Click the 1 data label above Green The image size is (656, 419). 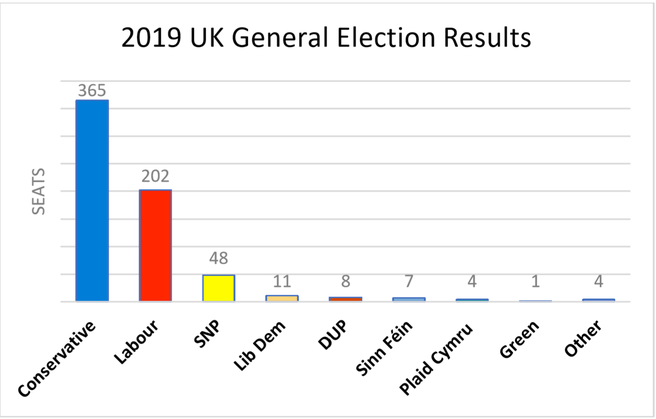coord(535,289)
